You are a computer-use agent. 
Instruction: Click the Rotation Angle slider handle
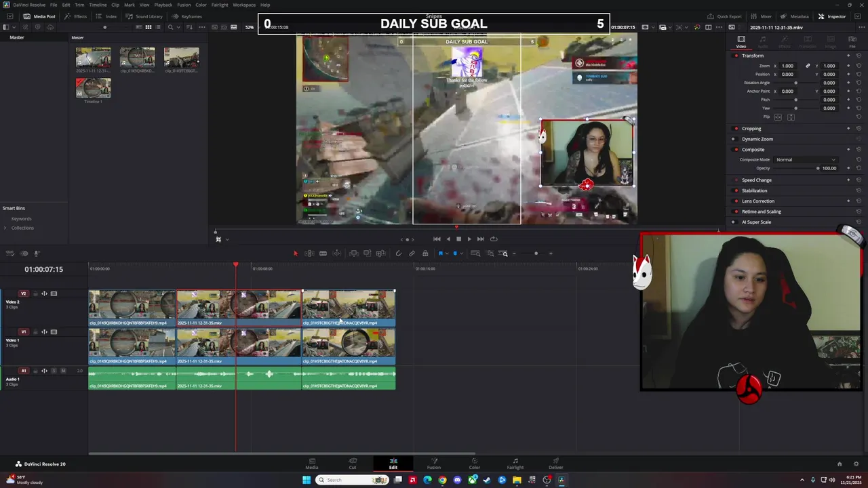pyautogui.click(x=795, y=83)
